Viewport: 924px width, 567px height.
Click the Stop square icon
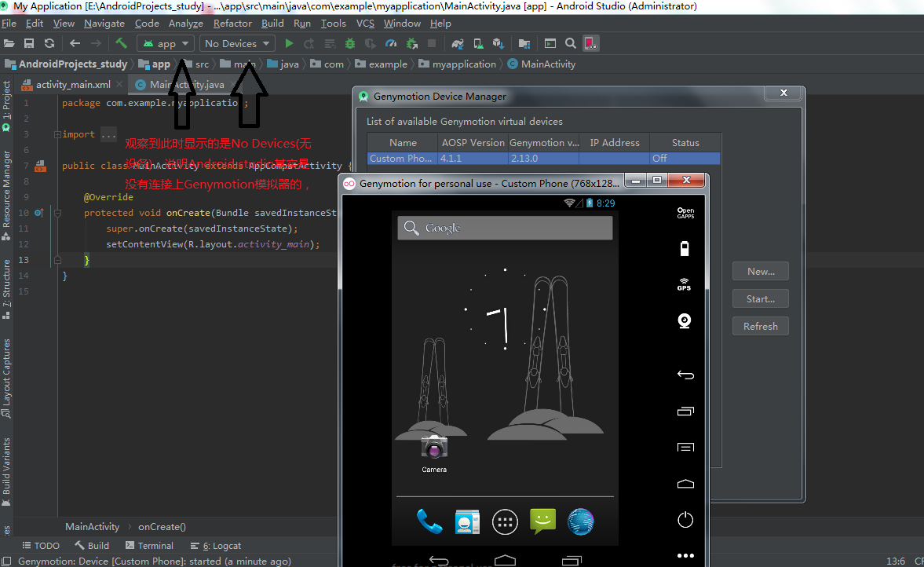tap(432, 43)
